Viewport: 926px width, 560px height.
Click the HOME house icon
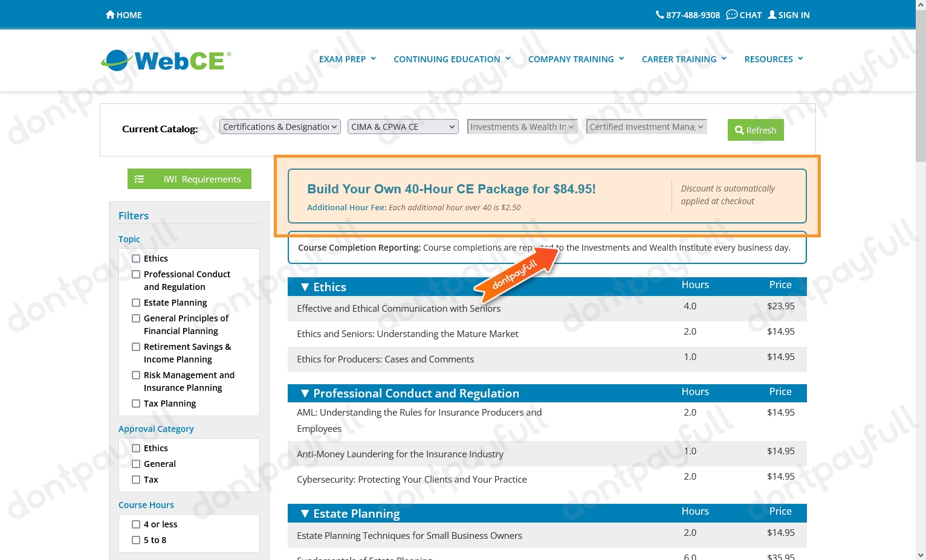point(110,14)
